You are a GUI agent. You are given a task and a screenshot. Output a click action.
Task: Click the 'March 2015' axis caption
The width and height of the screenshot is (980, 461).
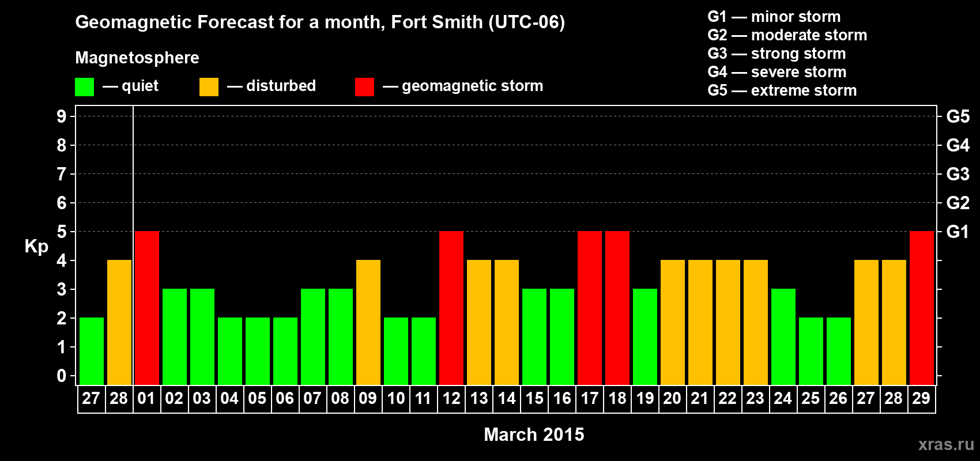pos(534,434)
